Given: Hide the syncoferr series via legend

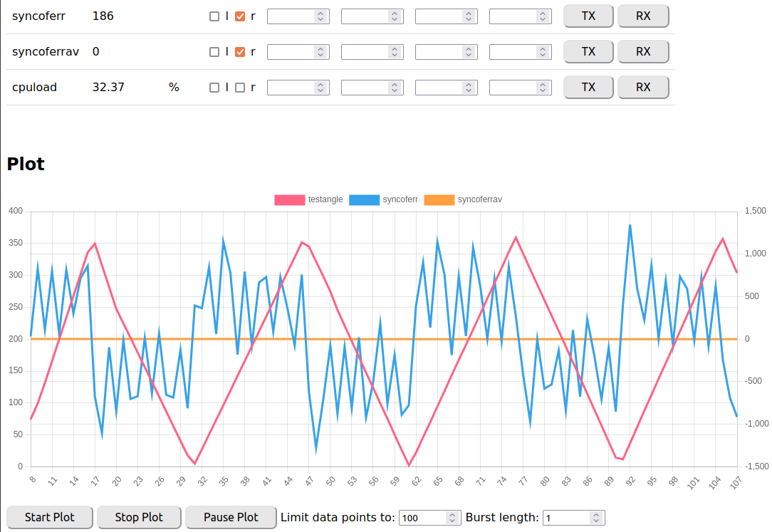Looking at the screenshot, I should [x=364, y=200].
